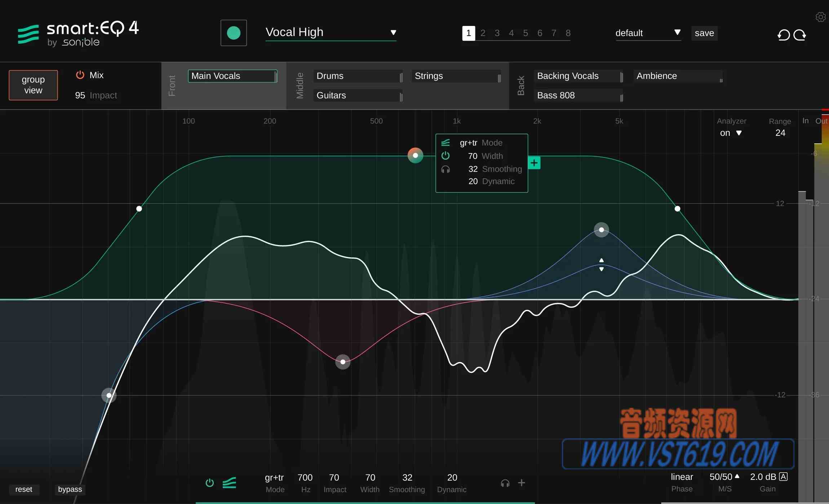
Task: Click the 70 Width value in bottom bar
Action: click(x=370, y=477)
